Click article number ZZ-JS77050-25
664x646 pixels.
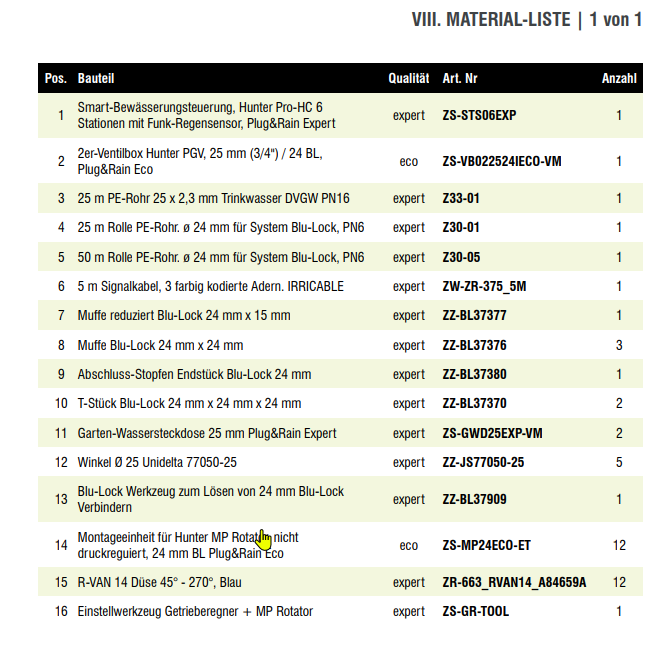(x=483, y=462)
